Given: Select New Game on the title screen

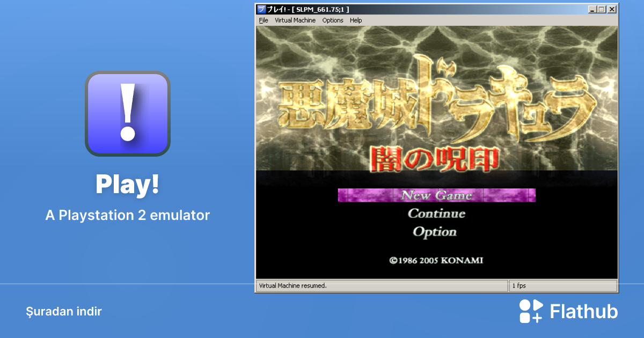Looking at the screenshot, I should (436, 195).
